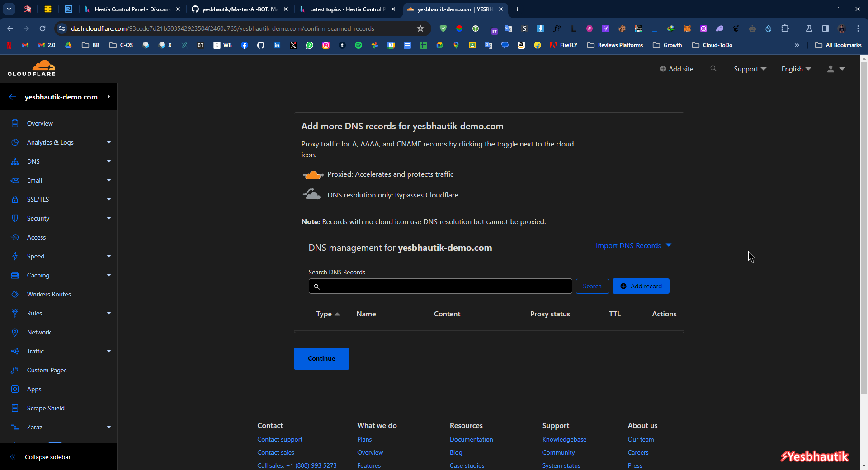Open the Careers footer link

[x=638, y=452]
